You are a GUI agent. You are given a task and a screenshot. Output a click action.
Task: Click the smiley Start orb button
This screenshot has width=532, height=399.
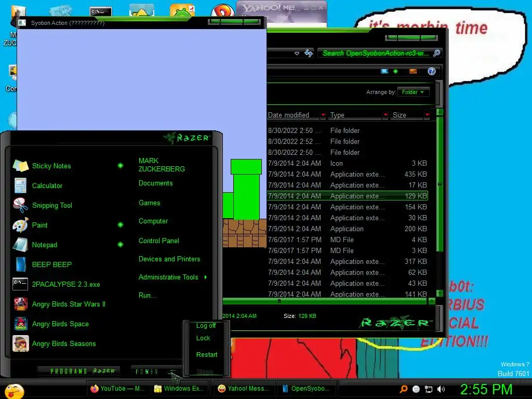point(14,391)
